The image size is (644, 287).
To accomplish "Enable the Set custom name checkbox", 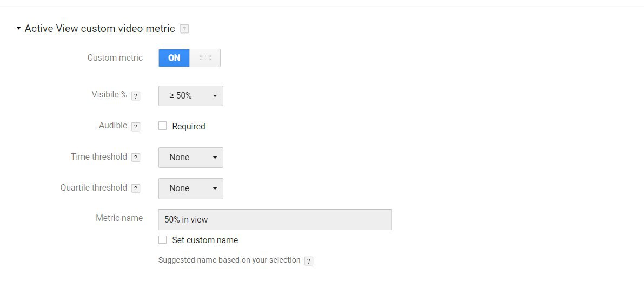I will [162, 239].
